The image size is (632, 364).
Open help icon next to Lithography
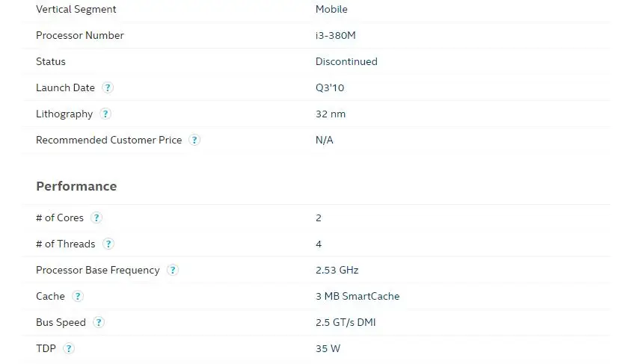pyautogui.click(x=105, y=114)
